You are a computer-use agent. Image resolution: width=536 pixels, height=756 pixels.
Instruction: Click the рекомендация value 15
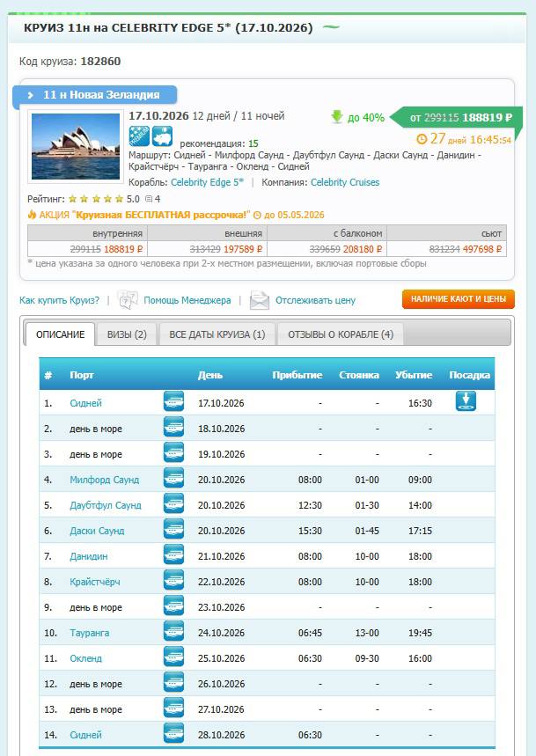pos(253,143)
